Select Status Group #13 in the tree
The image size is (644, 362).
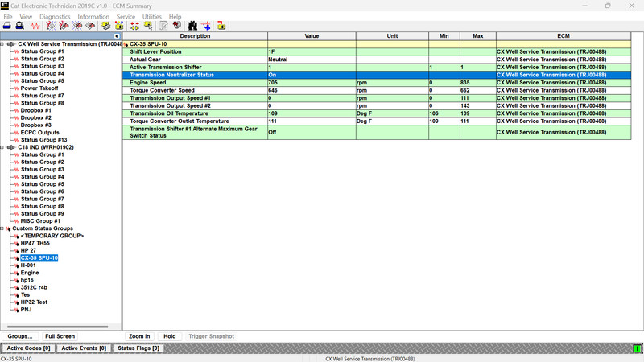coord(44,140)
